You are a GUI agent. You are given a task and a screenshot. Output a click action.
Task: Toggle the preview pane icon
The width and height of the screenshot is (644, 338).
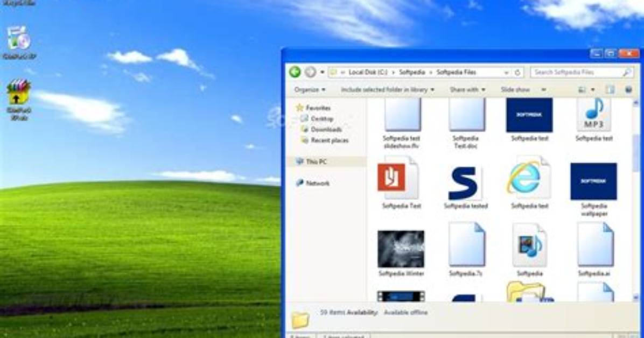click(x=610, y=89)
